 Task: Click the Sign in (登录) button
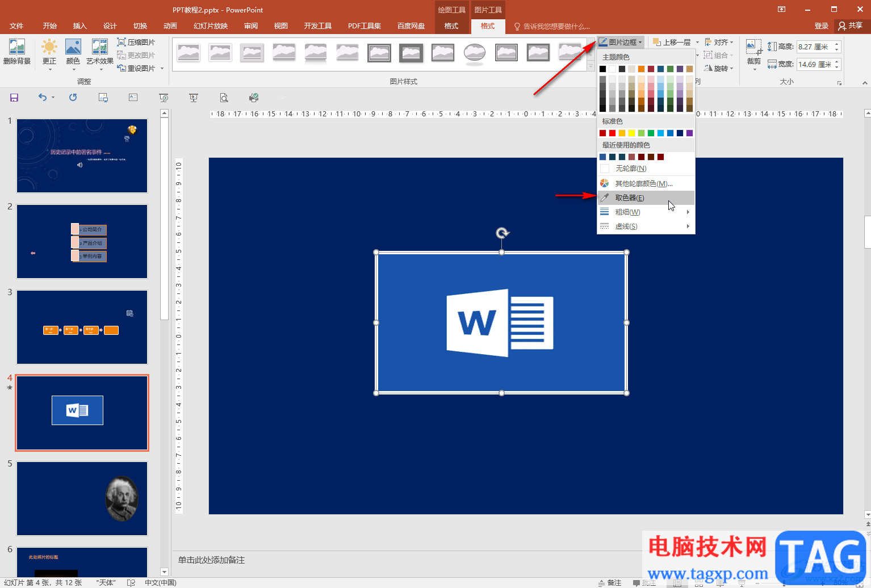coord(822,26)
